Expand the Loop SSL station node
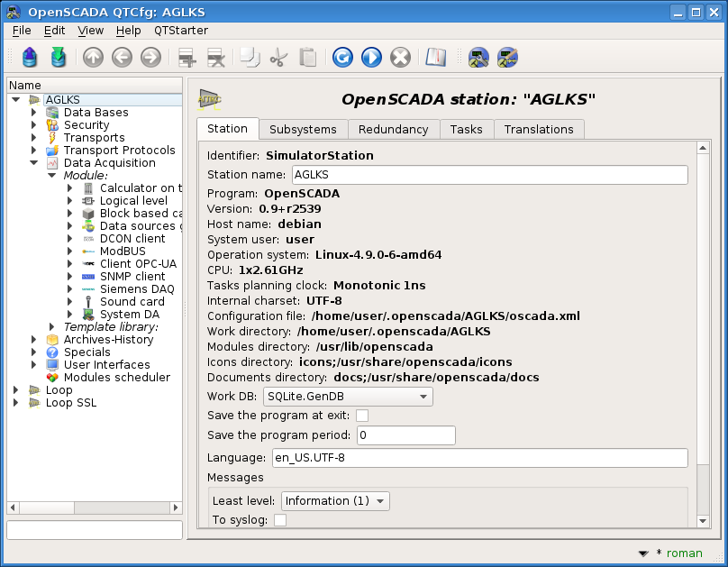728x567 pixels. tap(15, 403)
